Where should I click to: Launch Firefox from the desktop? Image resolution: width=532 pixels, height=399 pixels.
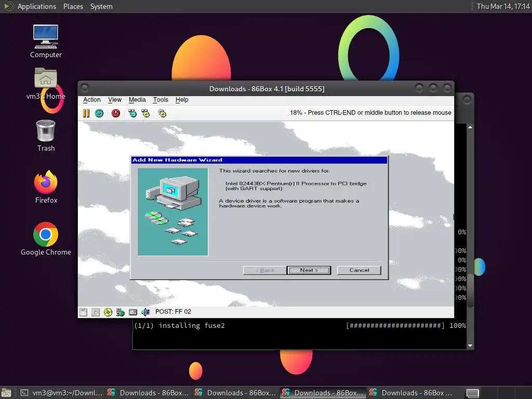click(x=46, y=187)
